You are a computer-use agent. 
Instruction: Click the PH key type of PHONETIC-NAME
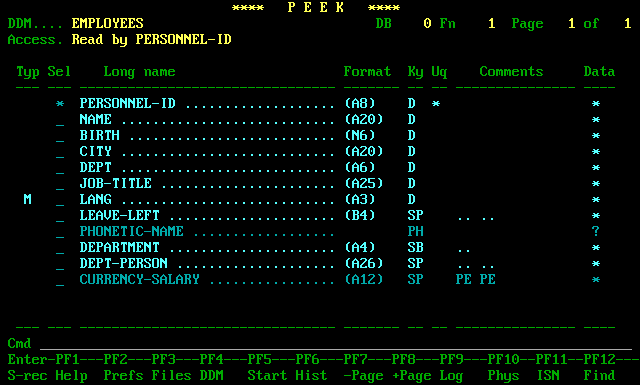pyautogui.click(x=416, y=231)
